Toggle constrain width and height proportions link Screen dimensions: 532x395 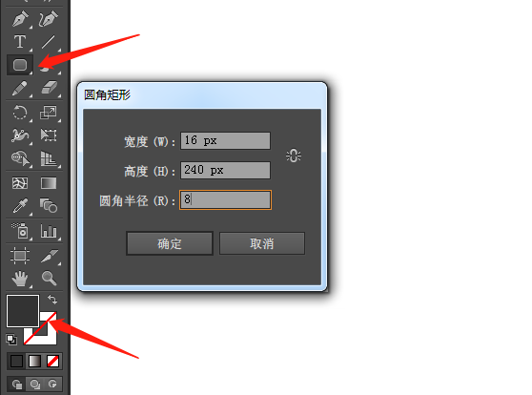click(x=294, y=156)
